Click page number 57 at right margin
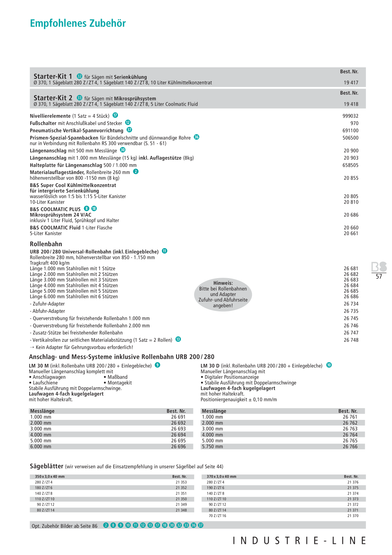 [x=379, y=277]
